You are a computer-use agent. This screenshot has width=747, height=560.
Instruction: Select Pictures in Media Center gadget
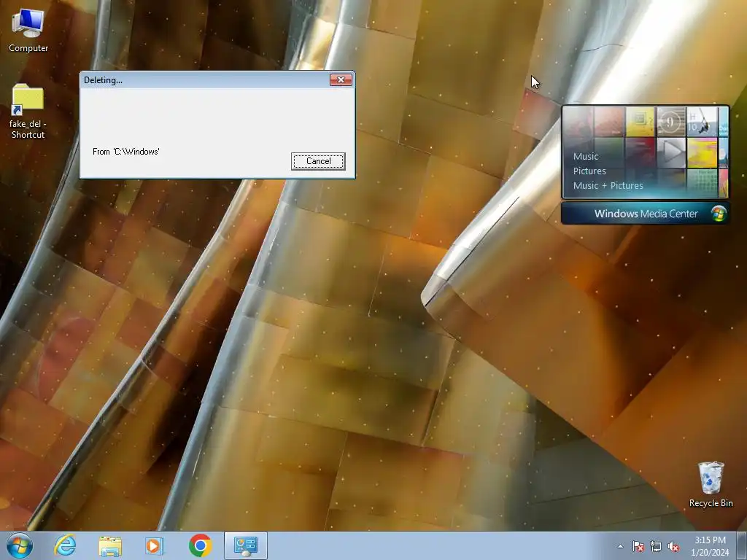pyautogui.click(x=589, y=171)
